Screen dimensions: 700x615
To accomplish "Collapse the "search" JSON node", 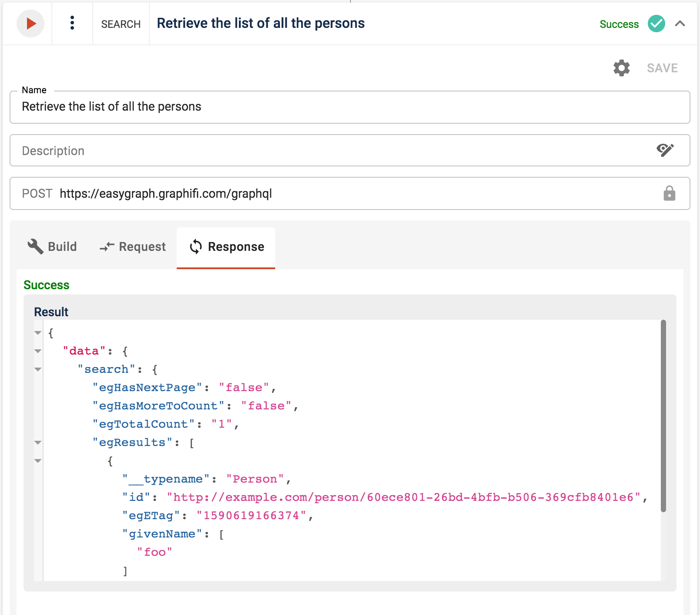I will click(x=38, y=370).
